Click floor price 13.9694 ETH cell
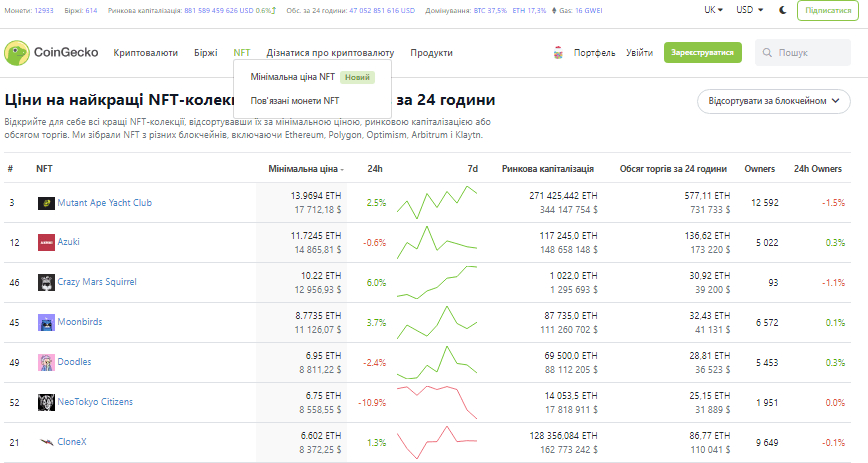868x463 pixels. pos(316,196)
